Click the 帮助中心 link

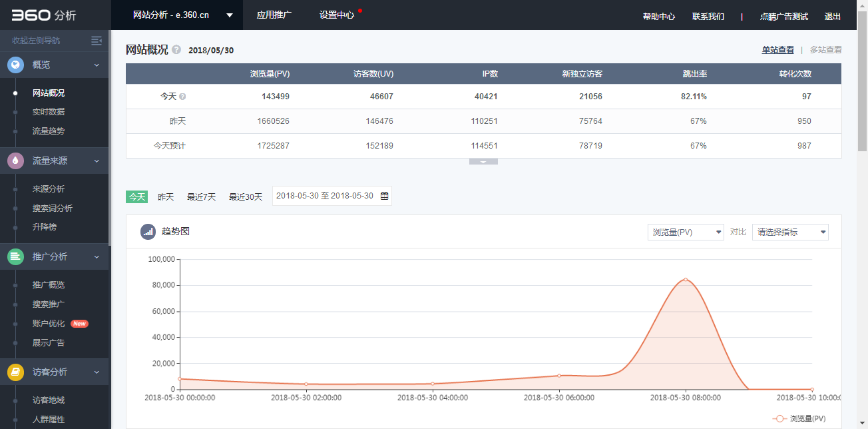point(658,17)
